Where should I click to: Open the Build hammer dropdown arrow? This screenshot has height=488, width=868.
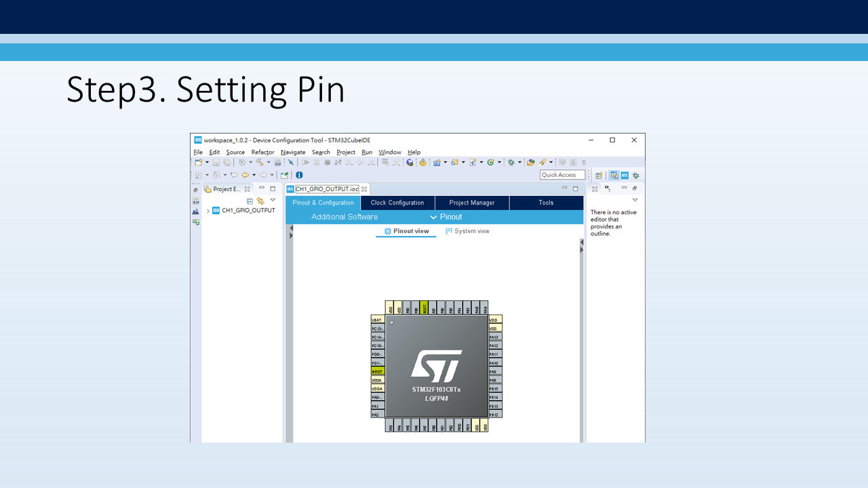pyautogui.click(x=269, y=163)
